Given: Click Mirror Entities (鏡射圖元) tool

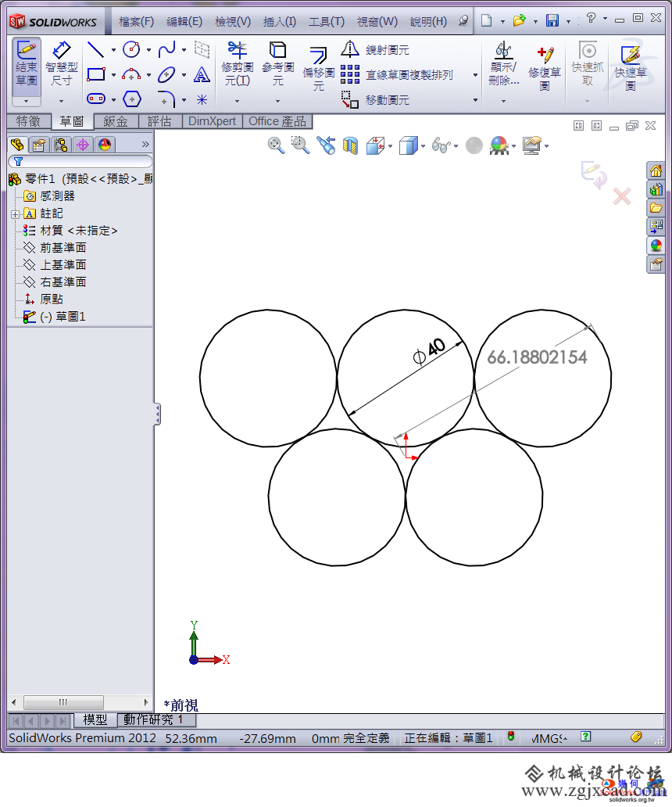Looking at the screenshot, I should click(x=375, y=49).
